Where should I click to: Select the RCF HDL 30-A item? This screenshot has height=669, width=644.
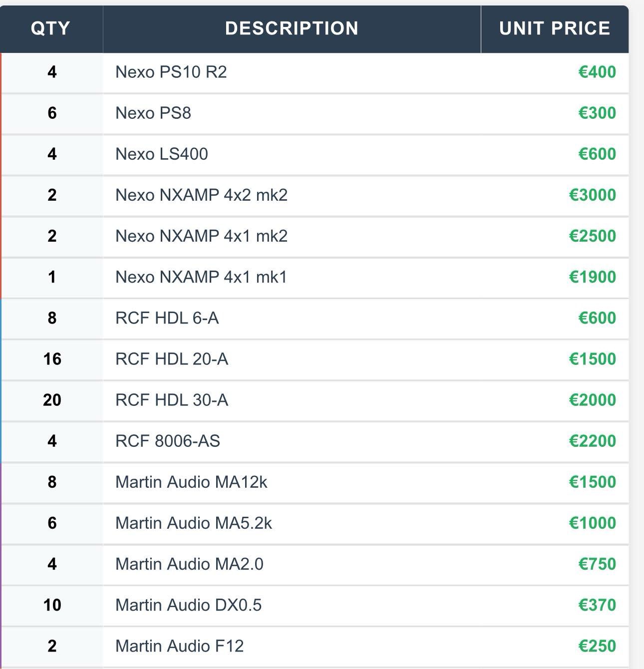[172, 400]
